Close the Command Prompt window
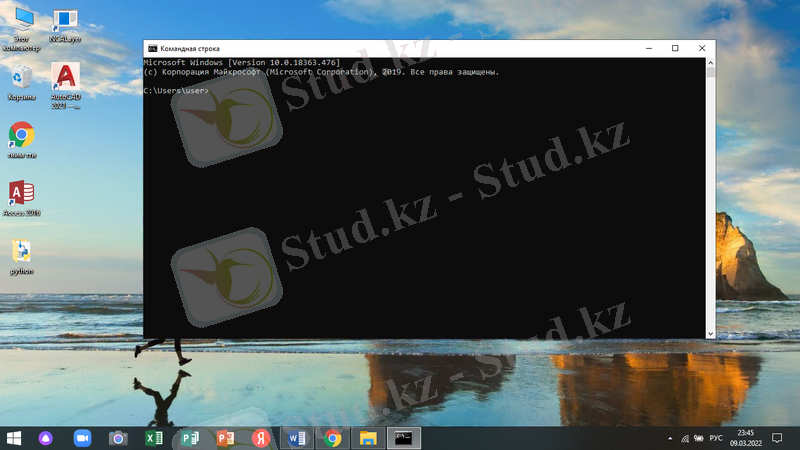This screenshot has width=800, height=450. tap(702, 48)
